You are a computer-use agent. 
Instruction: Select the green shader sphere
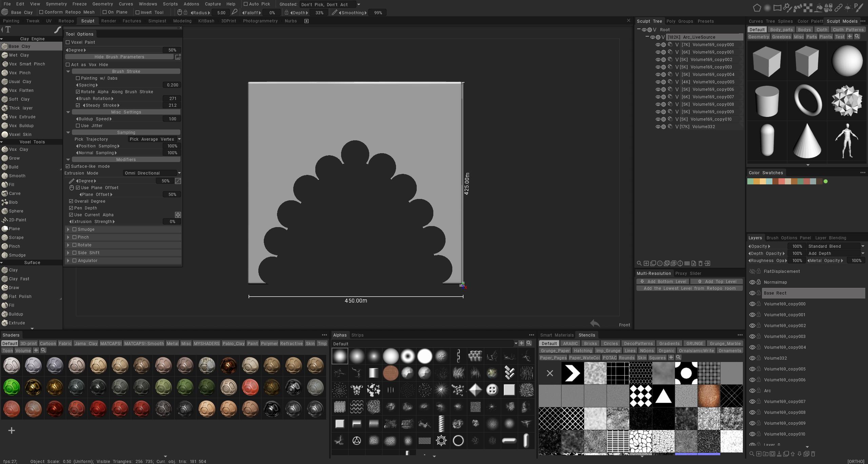point(12,387)
